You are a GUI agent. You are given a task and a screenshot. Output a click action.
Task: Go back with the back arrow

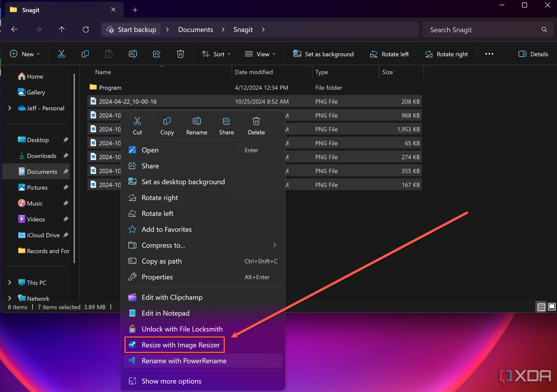click(14, 30)
